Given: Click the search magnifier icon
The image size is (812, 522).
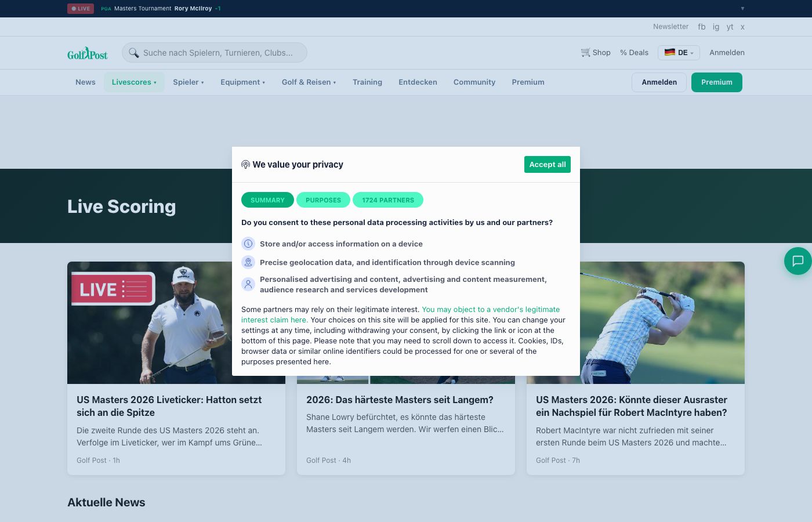Looking at the screenshot, I should pos(133,53).
